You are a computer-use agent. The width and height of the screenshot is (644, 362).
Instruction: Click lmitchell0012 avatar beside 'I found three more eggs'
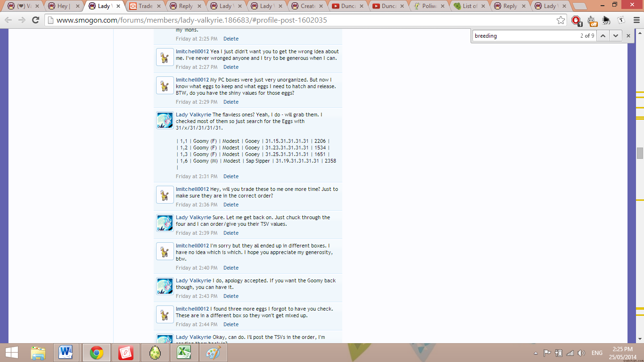(165, 314)
